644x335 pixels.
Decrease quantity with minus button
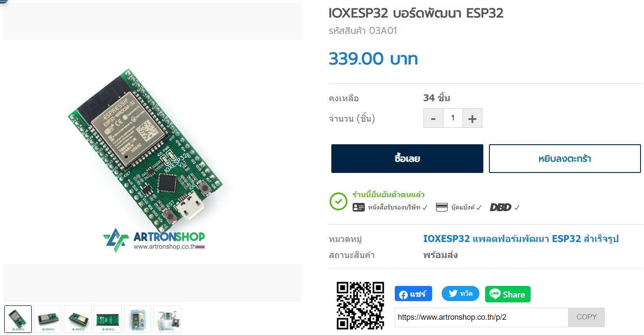click(433, 118)
